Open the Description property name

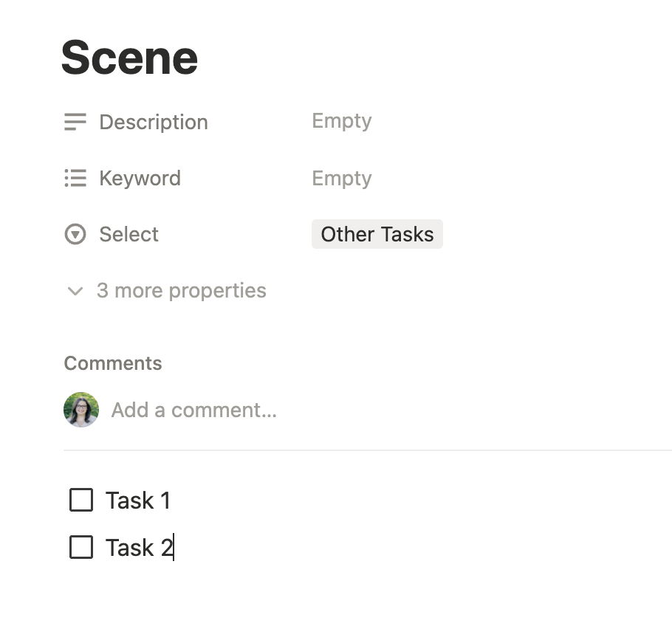(154, 122)
